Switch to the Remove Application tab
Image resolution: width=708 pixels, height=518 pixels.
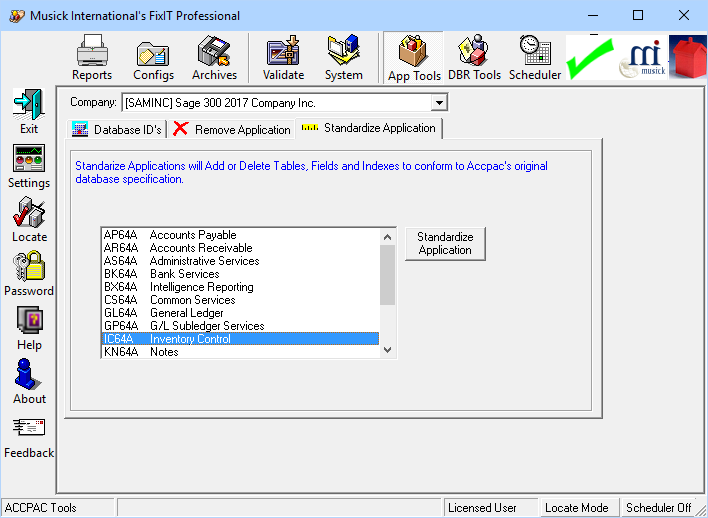(232, 130)
